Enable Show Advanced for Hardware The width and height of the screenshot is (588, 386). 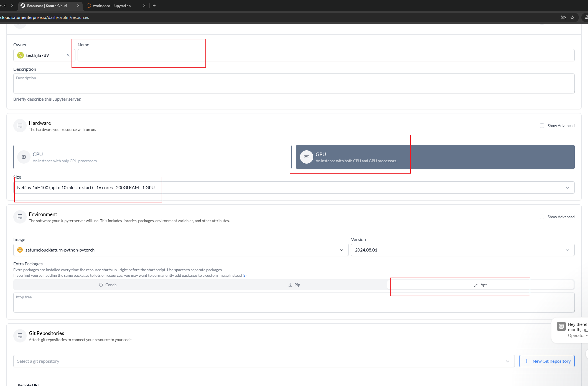[x=542, y=126]
